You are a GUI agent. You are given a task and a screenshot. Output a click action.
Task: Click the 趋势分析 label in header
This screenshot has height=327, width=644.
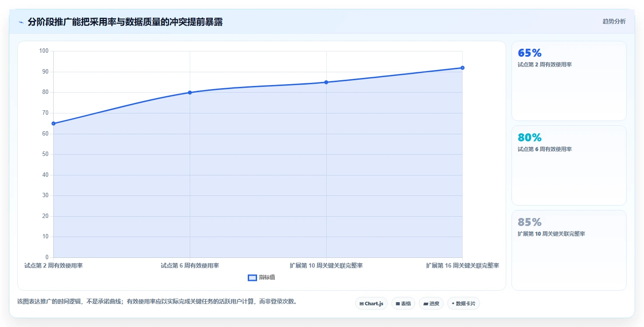click(614, 21)
